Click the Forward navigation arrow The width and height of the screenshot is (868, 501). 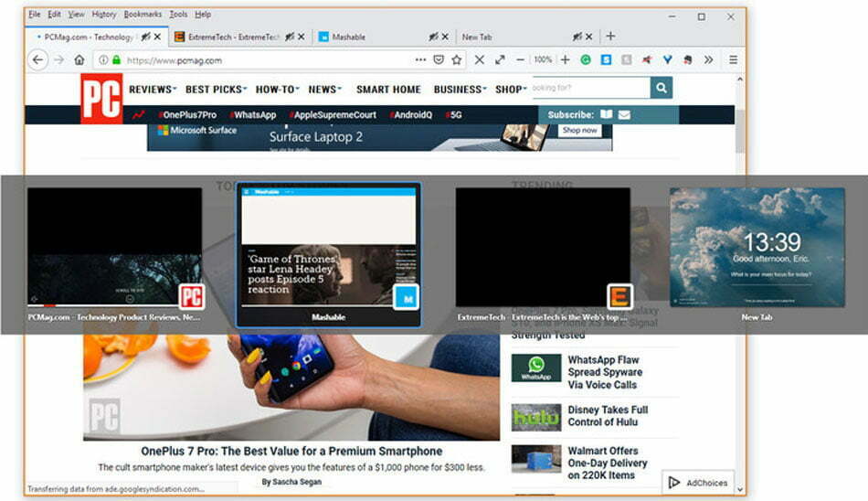click(x=58, y=59)
